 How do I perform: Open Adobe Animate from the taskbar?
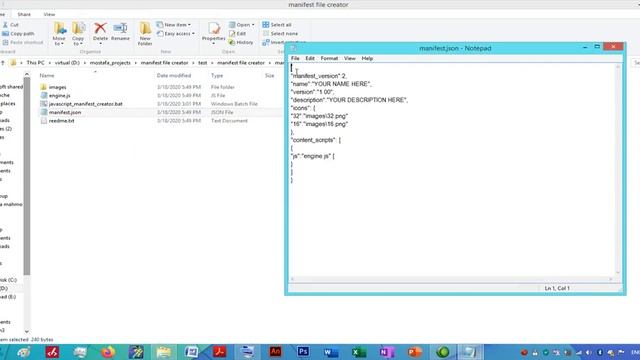pos(275,352)
